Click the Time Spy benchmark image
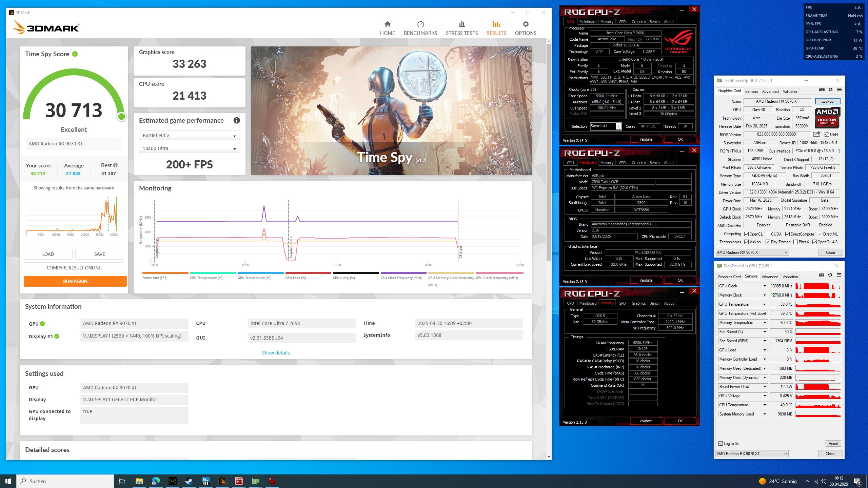Screen dimensions: 868x488 click(x=391, y=111)
